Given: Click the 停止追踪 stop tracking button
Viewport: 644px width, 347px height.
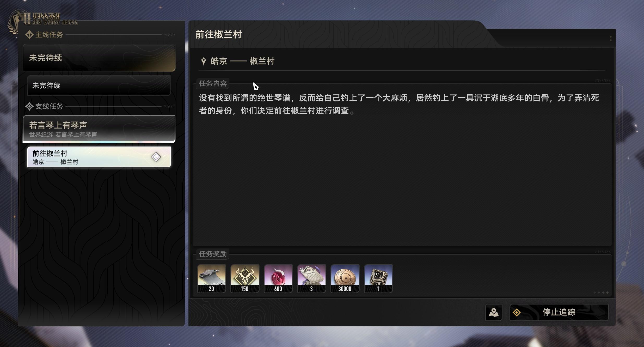Looking at the screenshot, I should click(x=559, y=312).
